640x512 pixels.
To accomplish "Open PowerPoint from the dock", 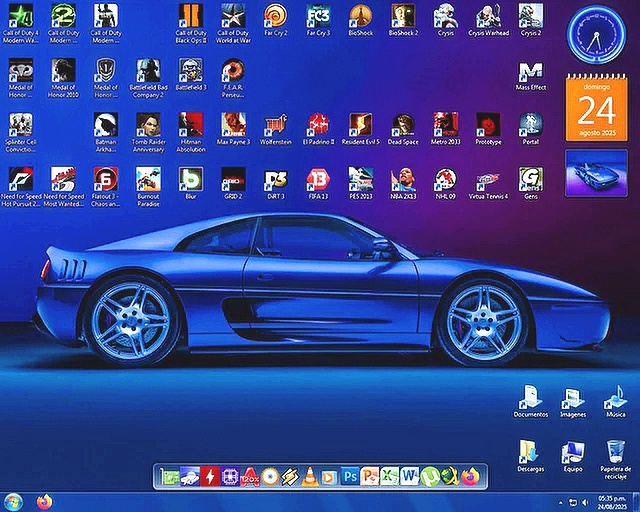I will pyautogui.click(x=370, y=476).
